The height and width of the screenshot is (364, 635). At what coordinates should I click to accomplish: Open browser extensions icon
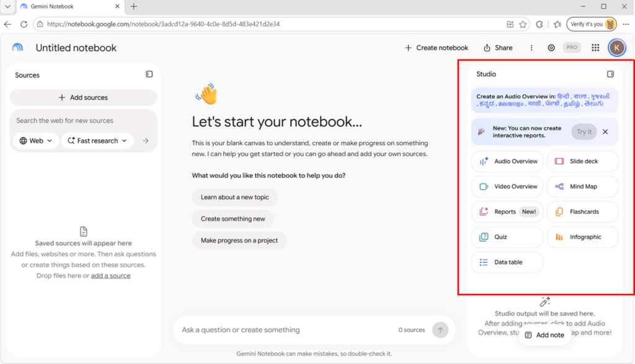[540, 24]
